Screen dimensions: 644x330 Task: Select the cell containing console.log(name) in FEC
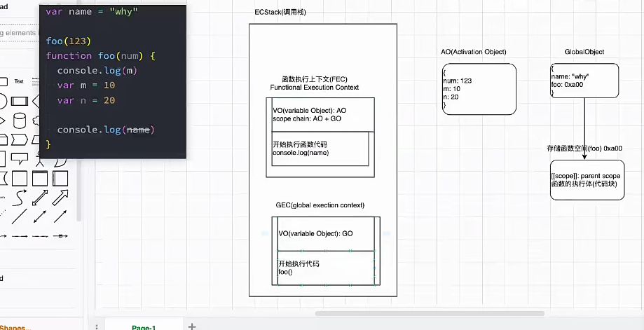coord(320,149)
